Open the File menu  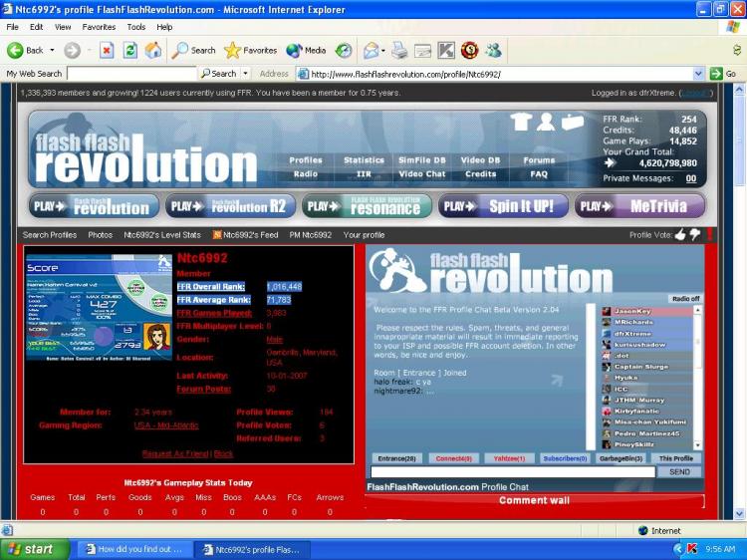tap(12, 27)
